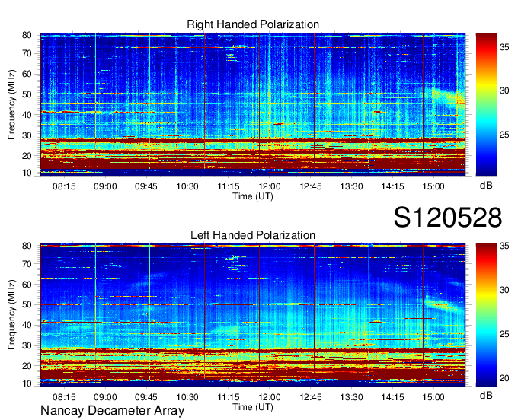
Task: Click the 40 MHz label on the top plot
Action: point(27,115)
